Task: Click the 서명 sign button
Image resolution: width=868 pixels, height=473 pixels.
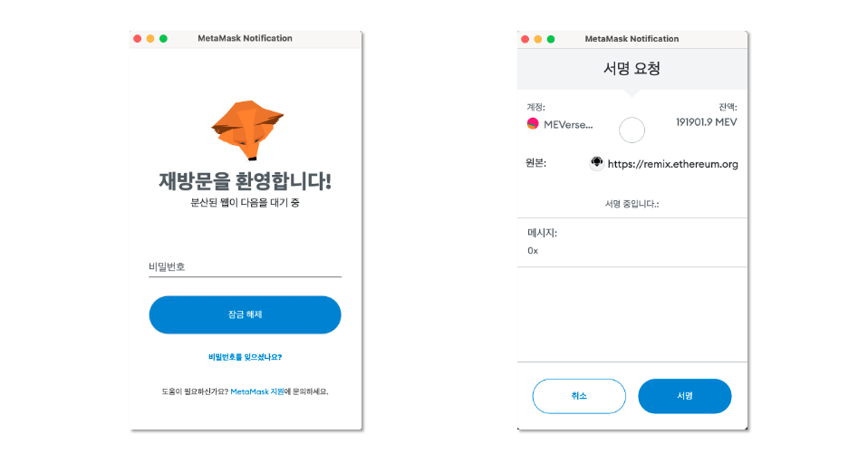Action: 685,396
